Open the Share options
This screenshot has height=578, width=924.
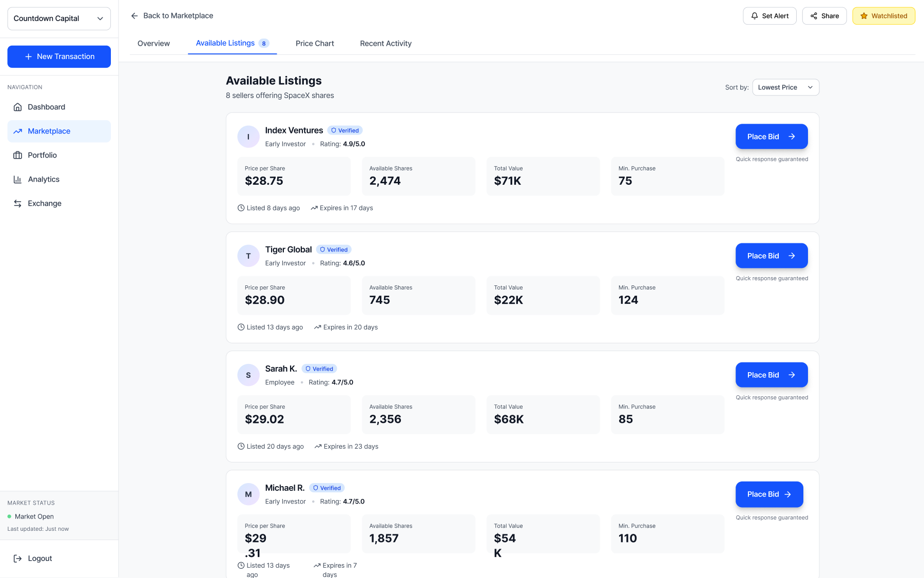(824, 16)
